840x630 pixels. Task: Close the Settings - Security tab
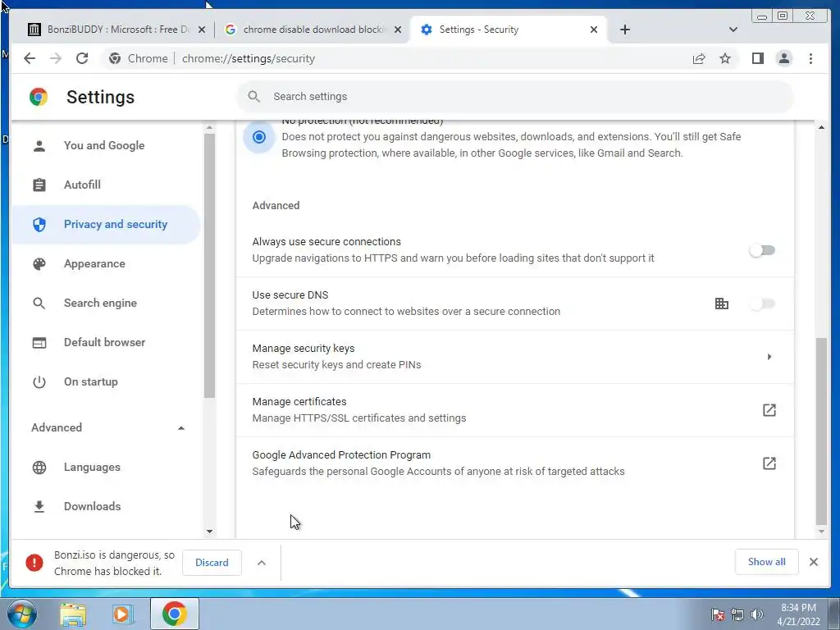pos(594,30)
